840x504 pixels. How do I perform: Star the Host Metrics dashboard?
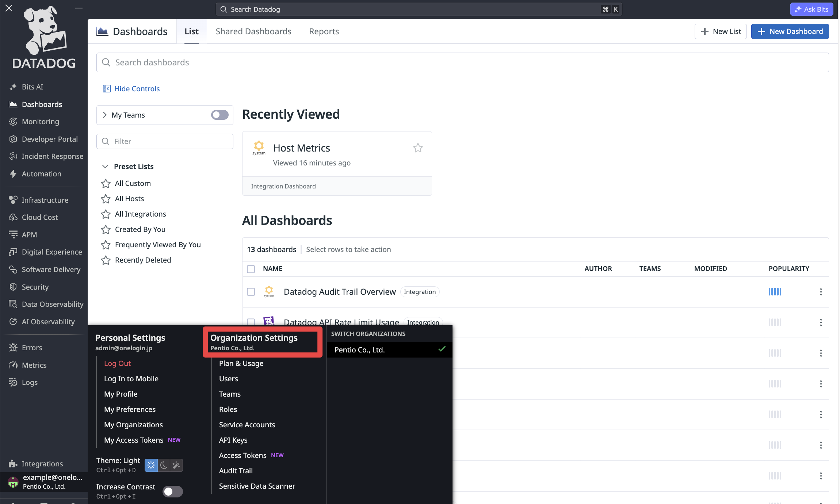click(418, 148)
